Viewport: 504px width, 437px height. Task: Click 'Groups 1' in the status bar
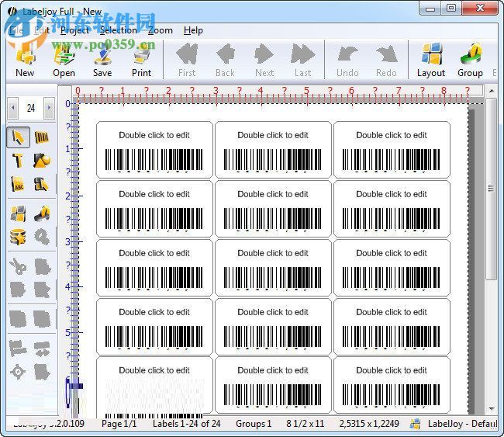coord(254,424)
